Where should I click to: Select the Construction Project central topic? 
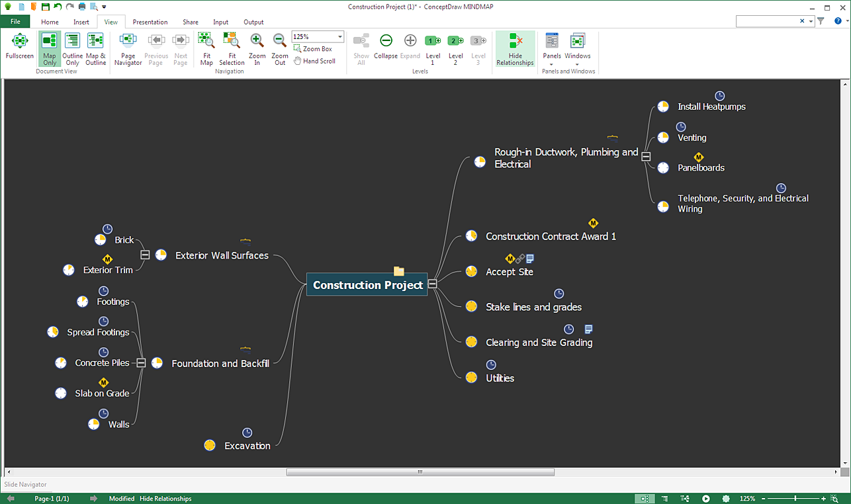(x=367, y=285)
